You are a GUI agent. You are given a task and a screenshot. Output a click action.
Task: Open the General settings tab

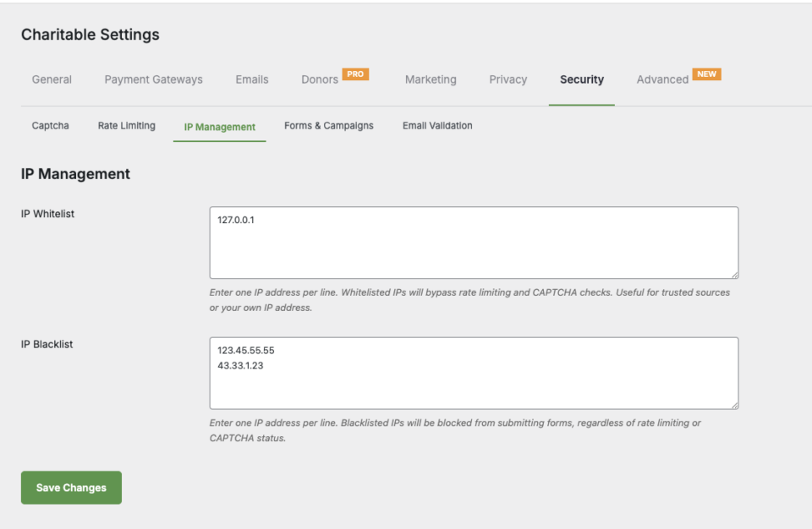pos(52,79)
